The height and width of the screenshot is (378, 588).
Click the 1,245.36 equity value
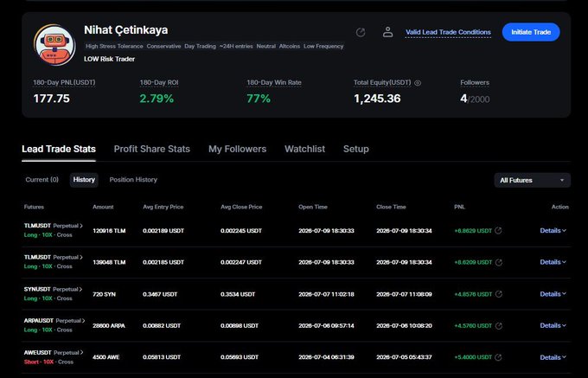click(377, 99)
